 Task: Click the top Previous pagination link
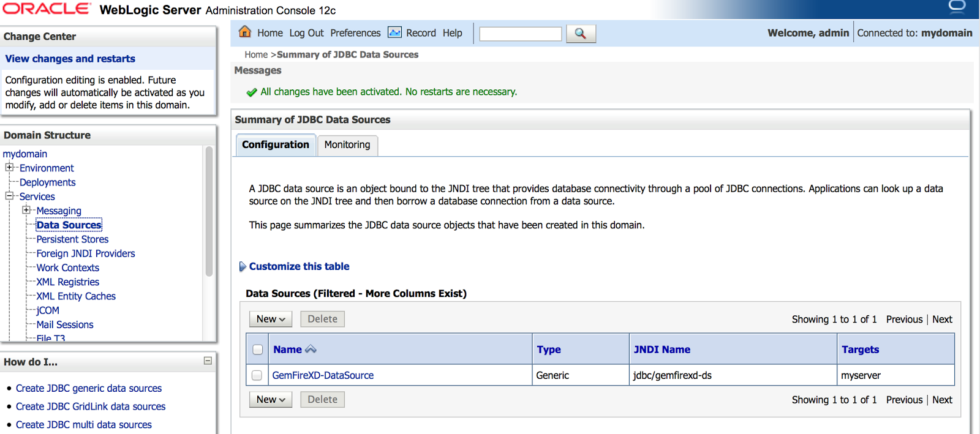[904, 320]
